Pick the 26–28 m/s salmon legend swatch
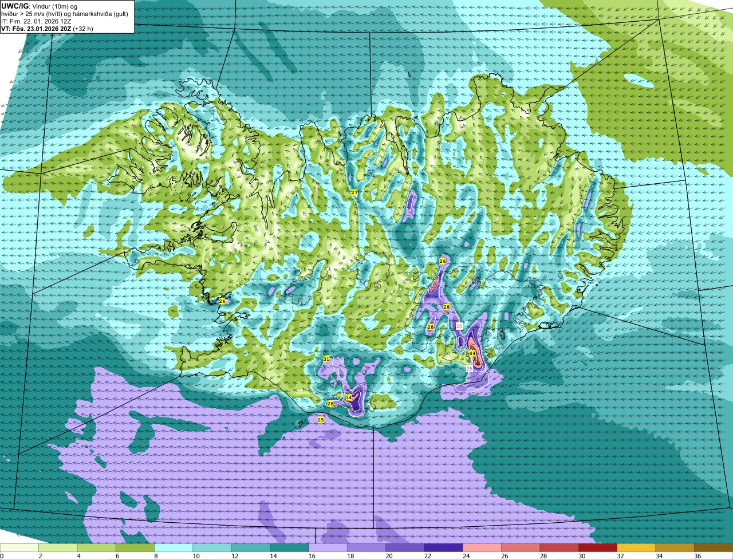 coord(521,548)
